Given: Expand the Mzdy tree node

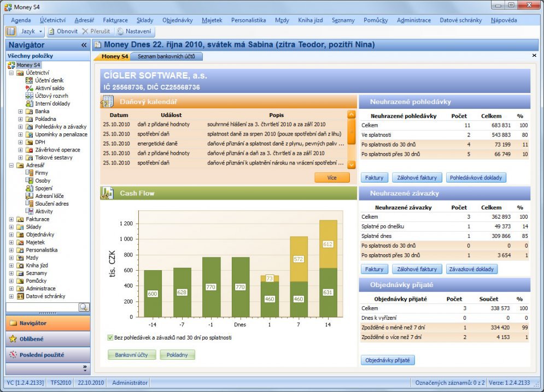Looking at the screenshot, I should click(11, 258).
